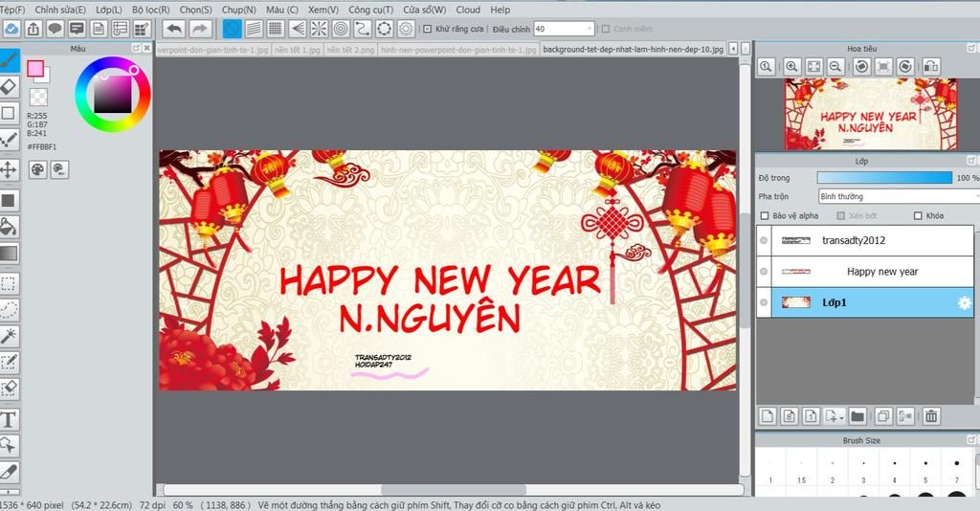
Task: Hide the transadty2012 layer
Action: coord(764,240)
